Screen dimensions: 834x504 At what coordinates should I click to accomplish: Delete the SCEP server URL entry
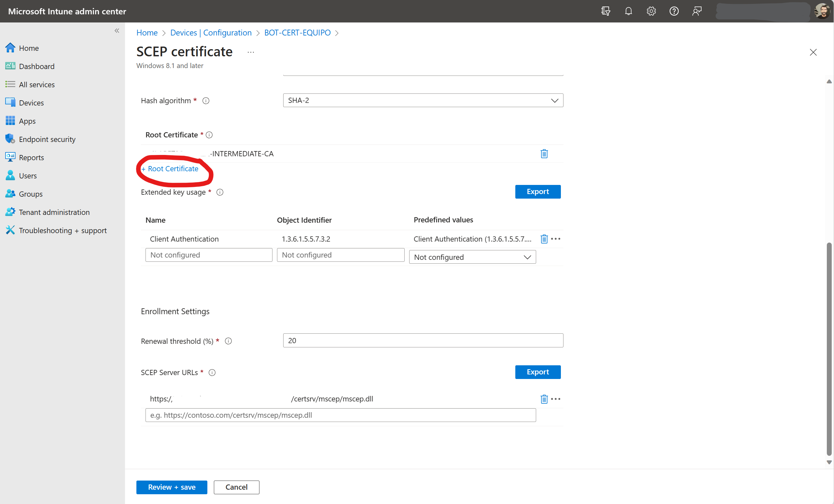[x=544, y=399]
